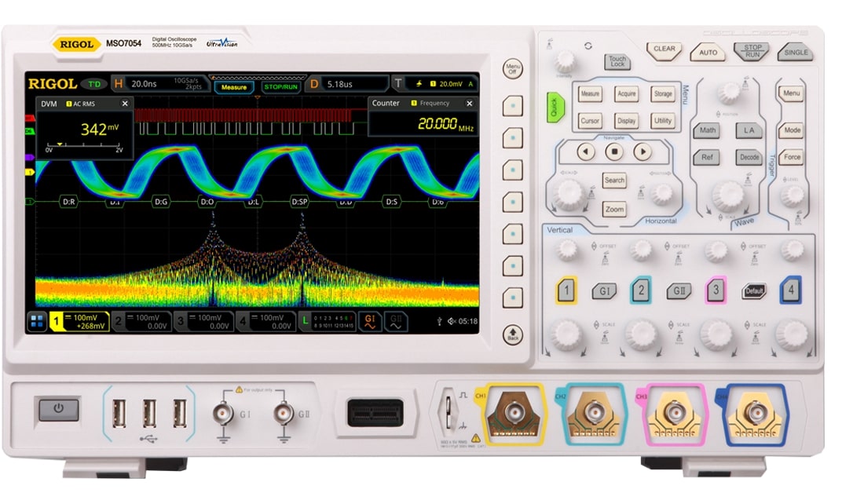Select the on-screen channel 2 label

click(141, 321)
